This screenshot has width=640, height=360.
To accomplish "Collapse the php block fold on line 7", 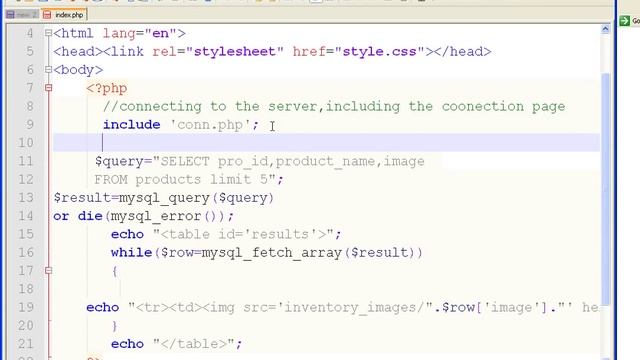I will click(x=48, y=88).
